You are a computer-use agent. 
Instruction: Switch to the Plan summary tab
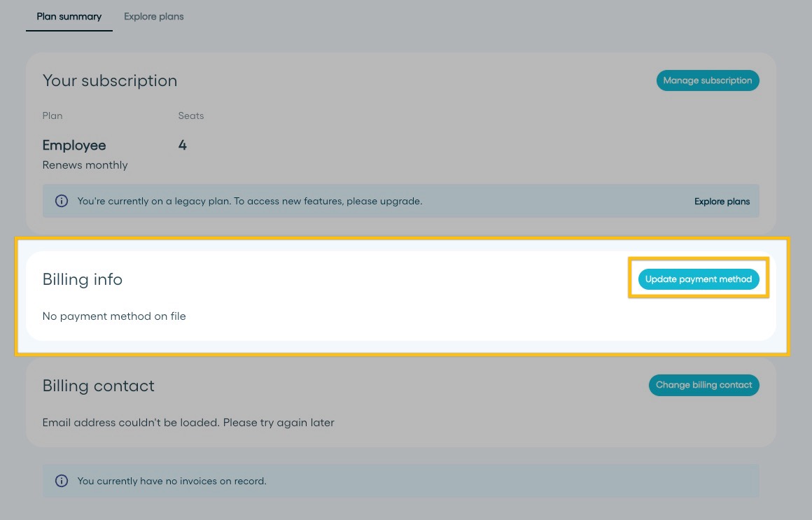coord(69,17)
